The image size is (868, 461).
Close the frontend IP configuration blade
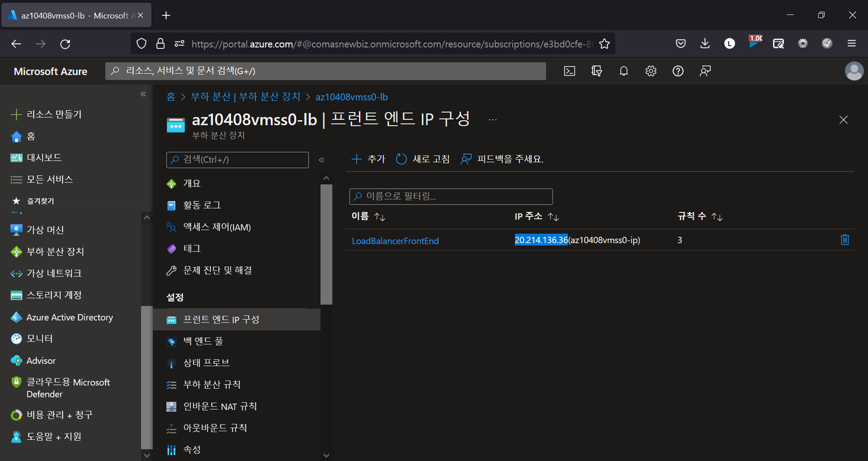click(843, 120)
